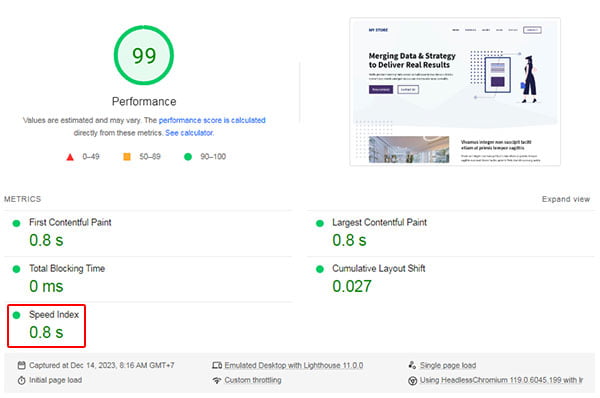The height and width of the screenshot is (398, 600).
Task: Click the Chromium icon next to HeadlessChromium
Action: [x=412, y=381]
